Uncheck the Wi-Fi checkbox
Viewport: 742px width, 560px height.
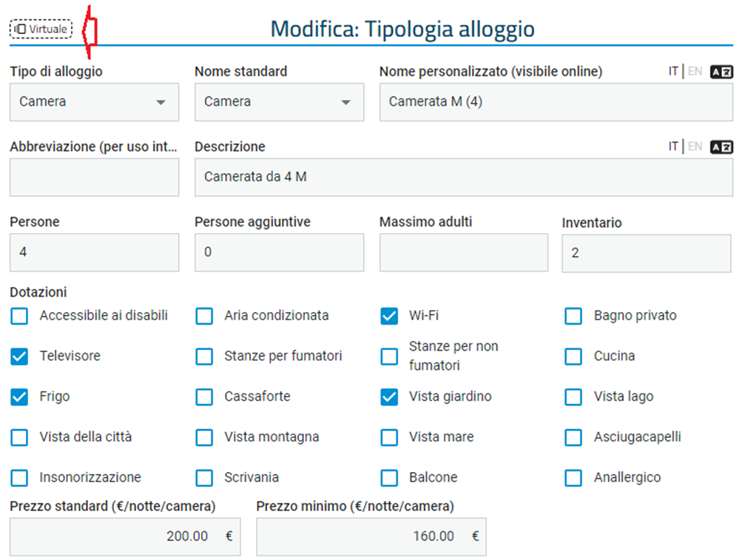pyautogui.click(x=389, y=316)
